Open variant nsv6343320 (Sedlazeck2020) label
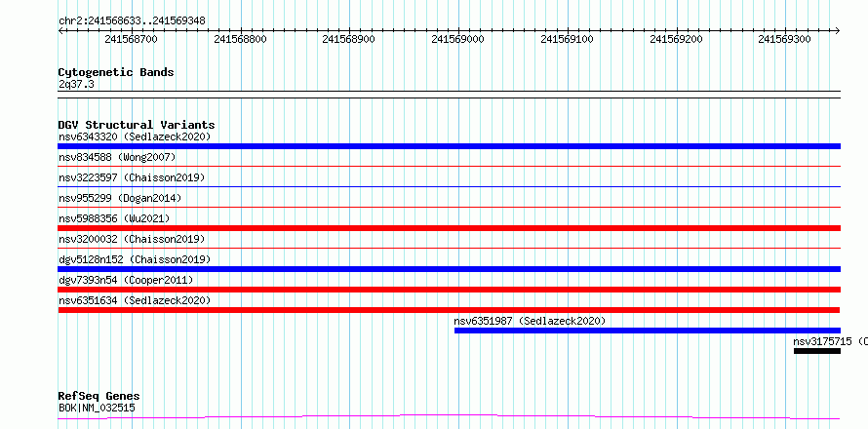The height and width of the screenshot is (429, 868). pos(135,136)
